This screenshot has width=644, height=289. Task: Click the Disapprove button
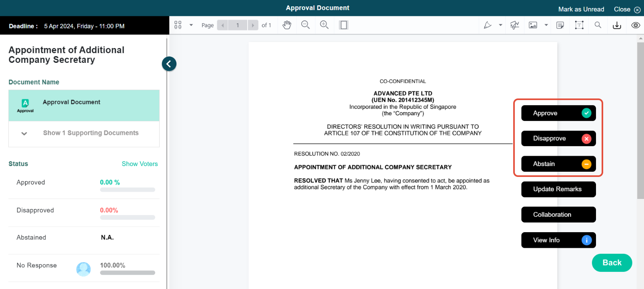coord(558,138)
